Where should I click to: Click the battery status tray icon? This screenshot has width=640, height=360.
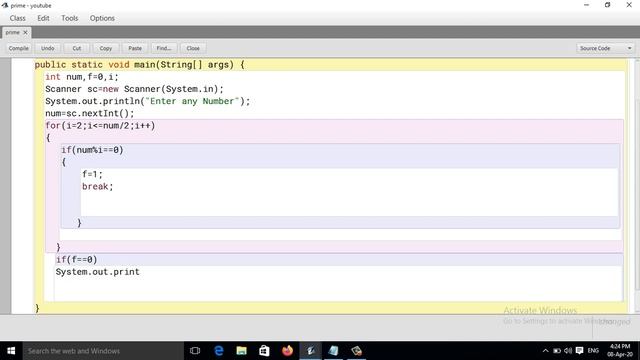coord(557,351)
